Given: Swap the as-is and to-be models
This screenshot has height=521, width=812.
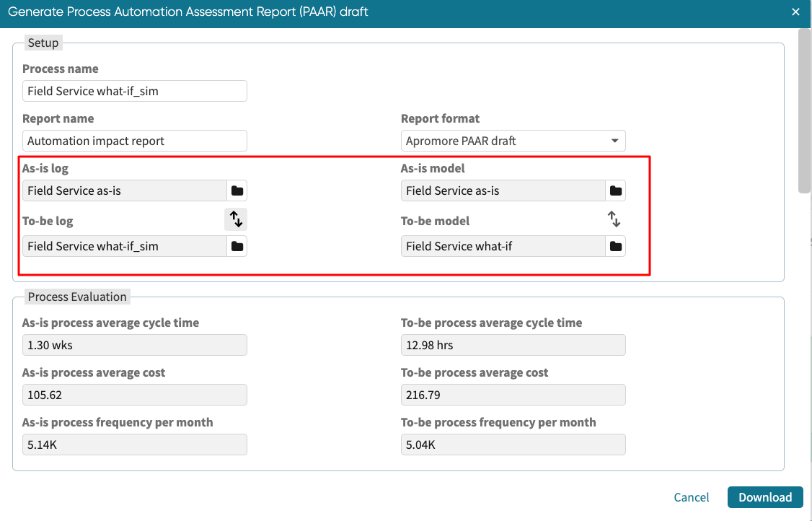Looking at the screenshot, I should click(x=614, y=219).
